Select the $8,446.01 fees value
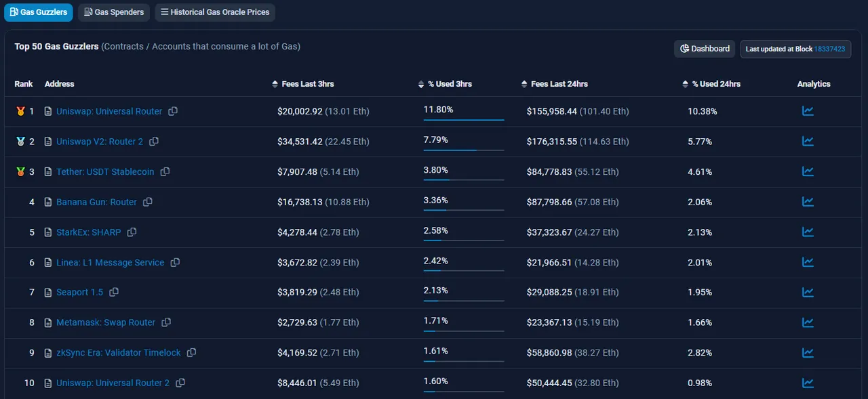 (297, 383)
